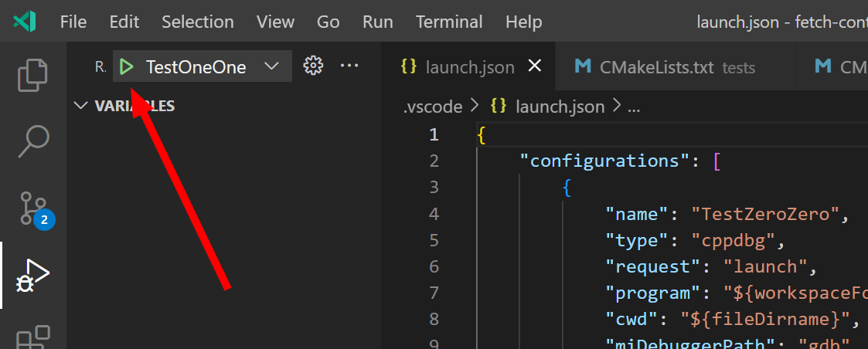Open the TestOneOne configuration dropdown
This screenshot has height=349, width=868.
203,66
